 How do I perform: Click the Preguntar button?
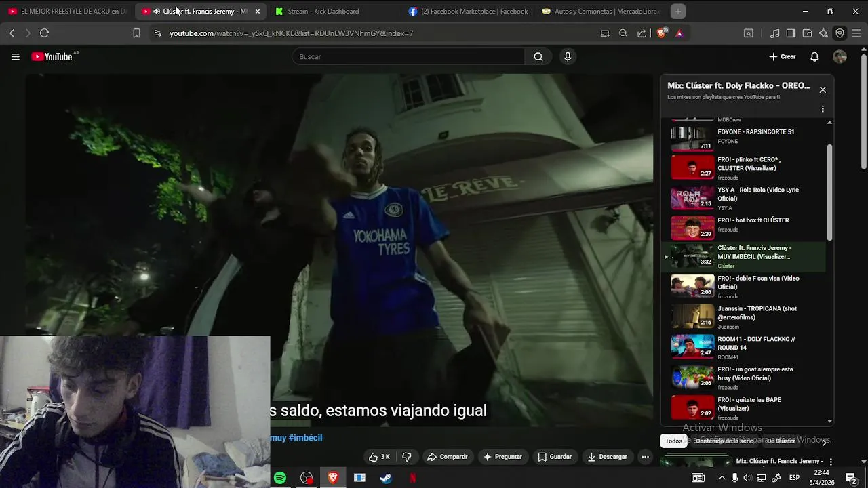coord(502,457)
